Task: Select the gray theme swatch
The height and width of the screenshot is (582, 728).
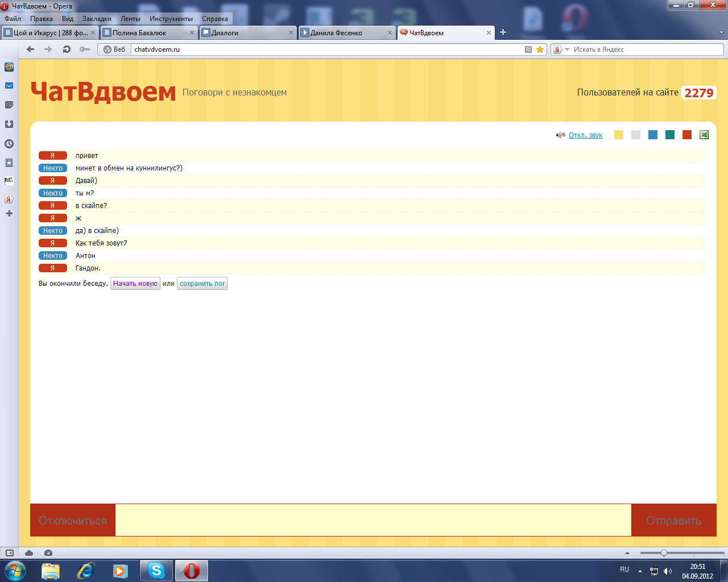Action: [x=636, y=135]
